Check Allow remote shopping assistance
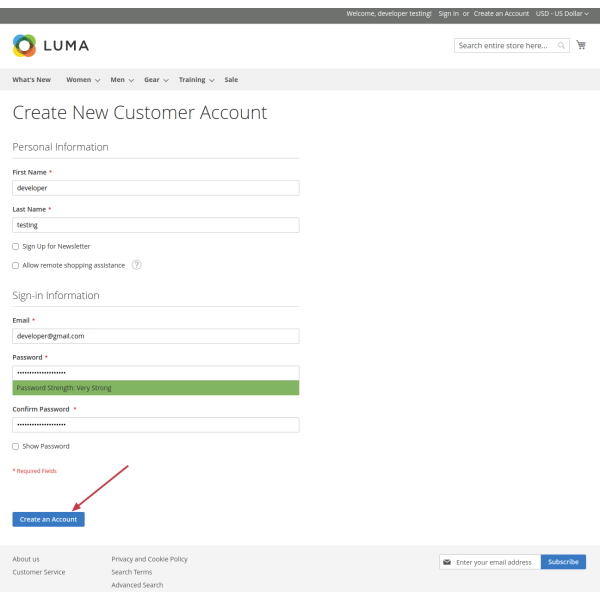Image resolution: width=600 pixels, height=600 pixels. click(x=16, y=266)
